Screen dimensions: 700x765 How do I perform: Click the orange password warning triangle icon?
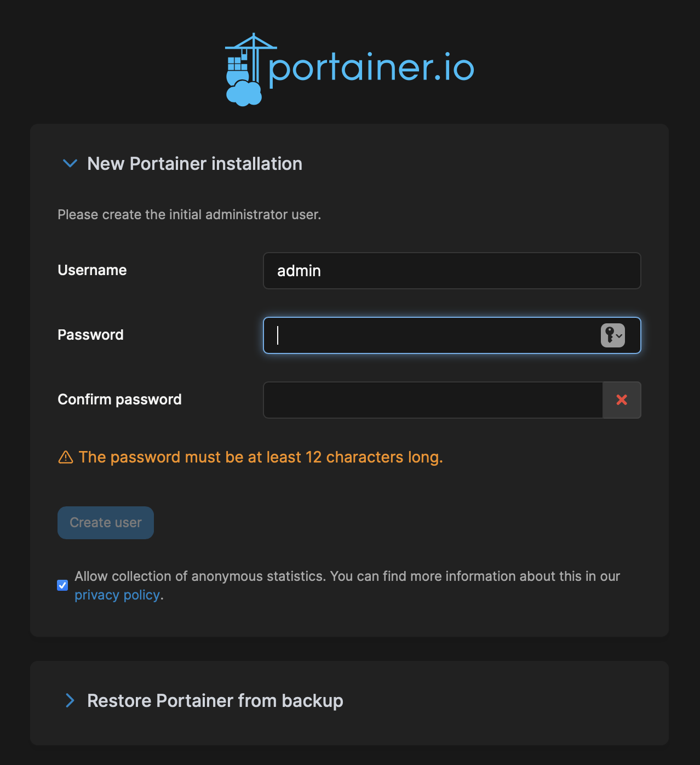(66, 457)
